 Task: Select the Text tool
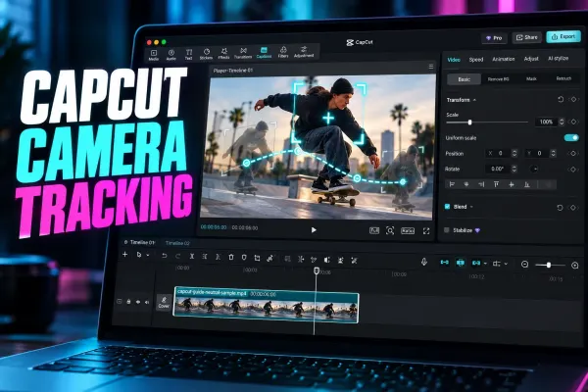(x=188, y=55)
